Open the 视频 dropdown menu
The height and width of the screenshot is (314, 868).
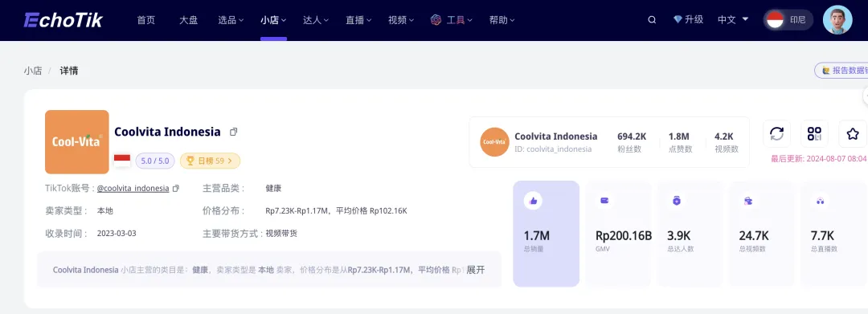[401, 20]
